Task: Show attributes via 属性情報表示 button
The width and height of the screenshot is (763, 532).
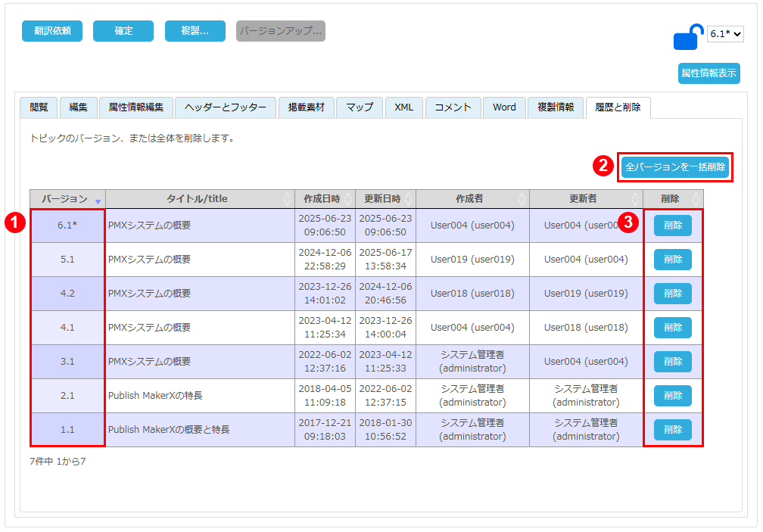Action: click(x=708, y=73)
